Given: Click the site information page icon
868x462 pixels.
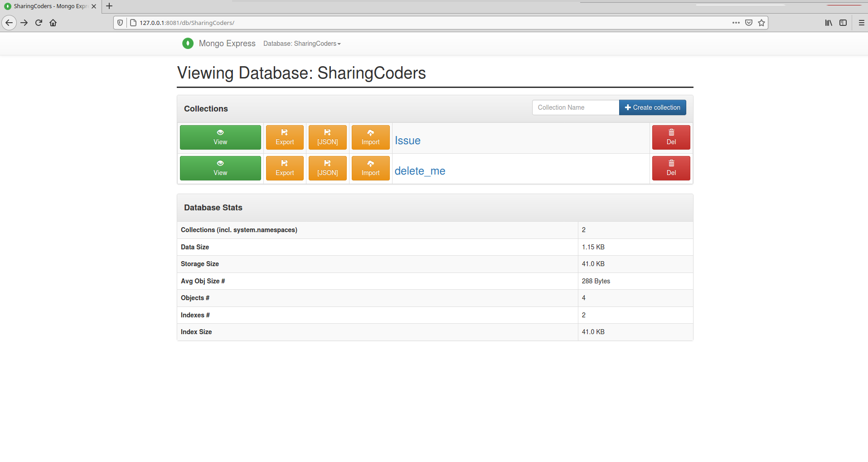Looking at the screenshot, I should coord(133,23).
